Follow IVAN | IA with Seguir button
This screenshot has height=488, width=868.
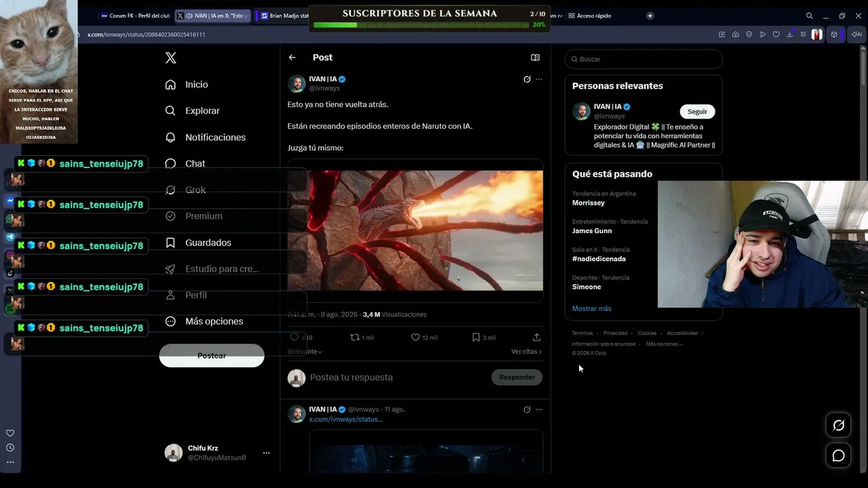(697, 111)
